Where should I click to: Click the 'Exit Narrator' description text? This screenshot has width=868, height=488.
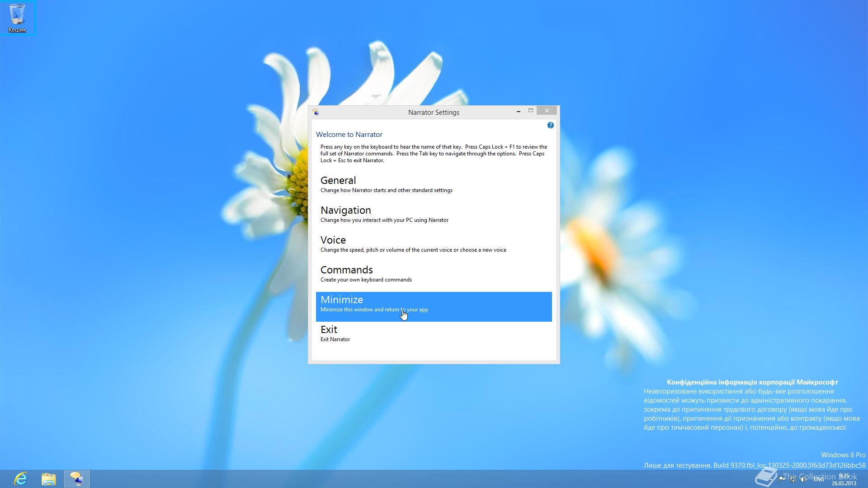pos(335,339)
